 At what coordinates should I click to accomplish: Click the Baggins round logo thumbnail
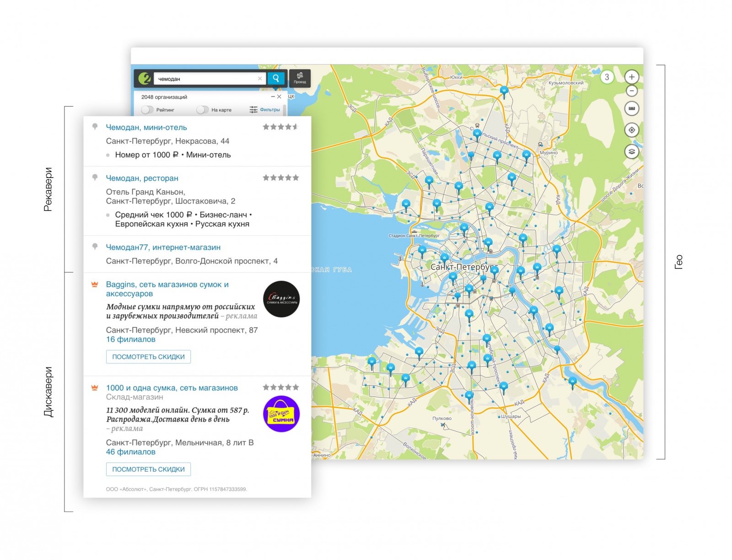coord(281,299)
